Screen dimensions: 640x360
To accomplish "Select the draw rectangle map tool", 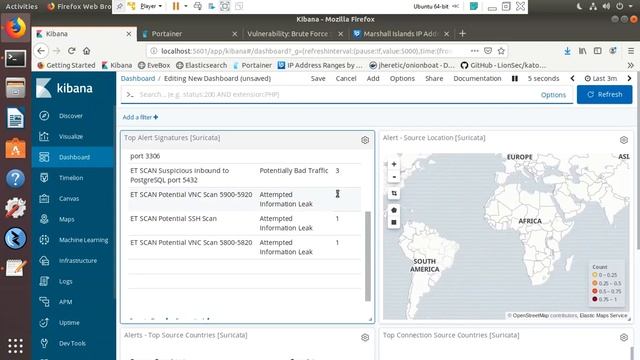I will click(x=394, y=222).
